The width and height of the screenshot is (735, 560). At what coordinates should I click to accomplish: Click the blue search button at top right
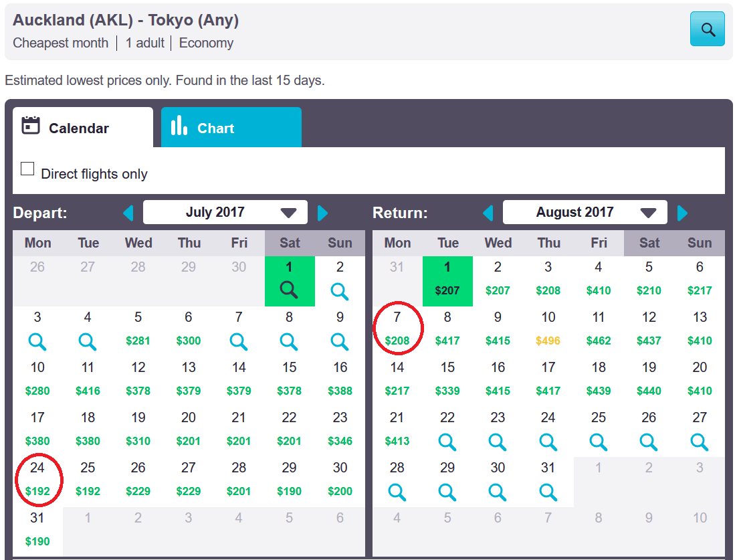708,29
